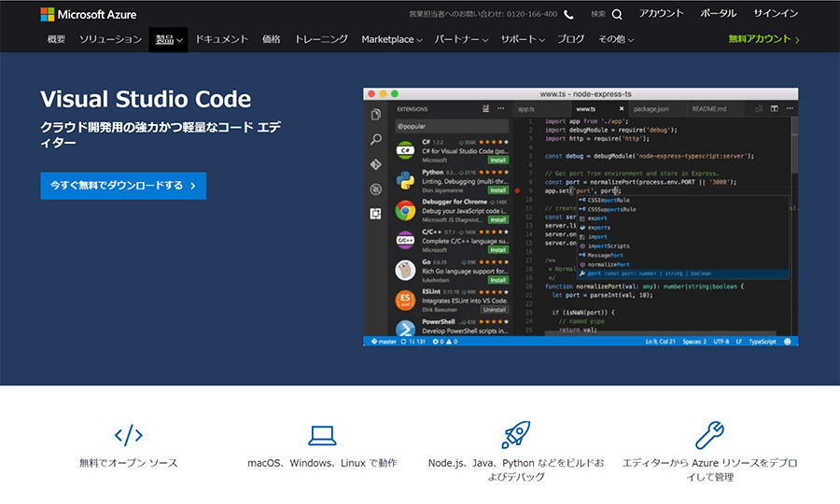Click the @popular extensions search field

pos(452,126)
